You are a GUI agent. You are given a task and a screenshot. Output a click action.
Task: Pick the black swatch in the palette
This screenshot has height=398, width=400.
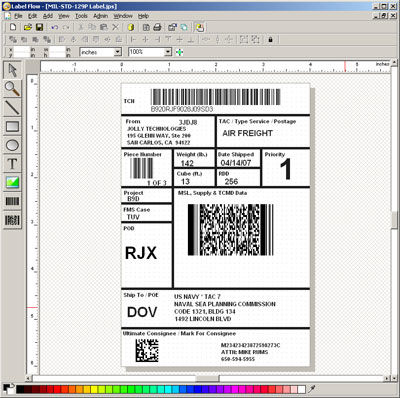pyautogui.click(x=20, y=389)
